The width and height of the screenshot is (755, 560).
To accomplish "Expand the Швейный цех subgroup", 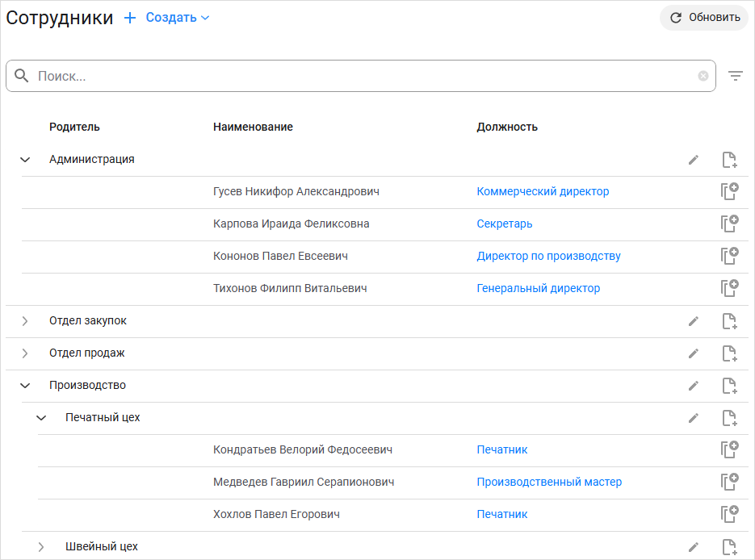I will 41,547.
